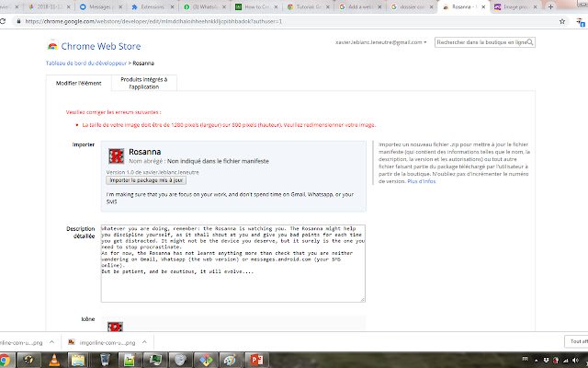This screenshot has height=368, width=588.
Task: Switch to the Extensions browser tab
Action: point(152,6)
